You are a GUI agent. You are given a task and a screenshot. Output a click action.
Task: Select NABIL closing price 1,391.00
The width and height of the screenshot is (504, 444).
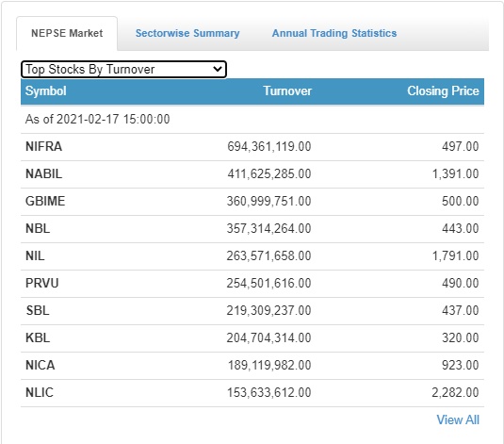[x=455, y=173]
